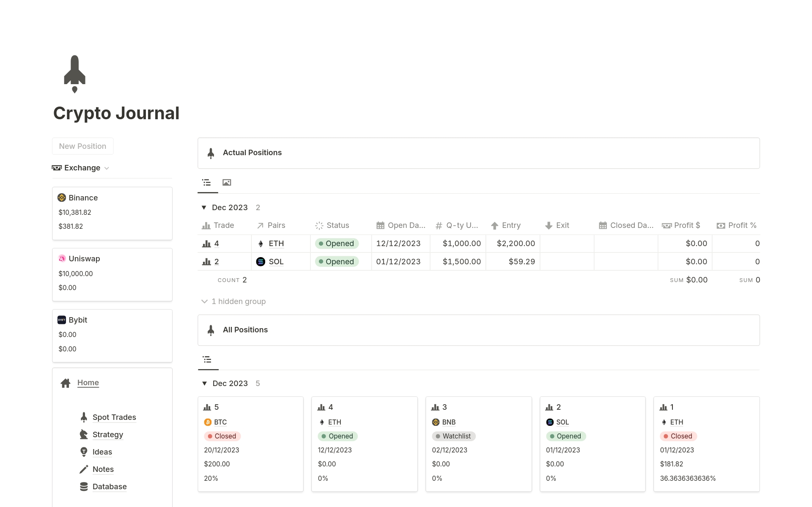Viewport: 812px width, 507px height.
Task: Click the rocket icon above Crypto Journal title
Action: [x=75, y=74]
